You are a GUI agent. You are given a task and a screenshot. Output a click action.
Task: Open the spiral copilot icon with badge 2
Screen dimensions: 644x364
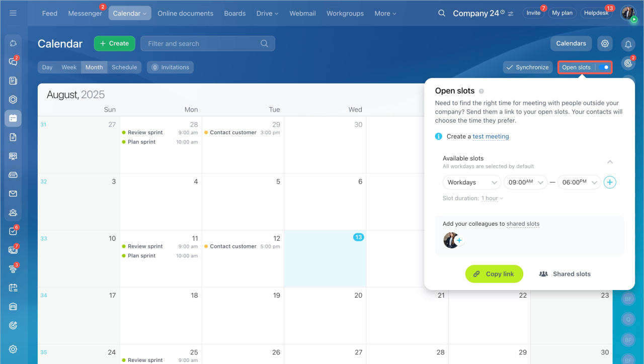(x=628, y=63)
